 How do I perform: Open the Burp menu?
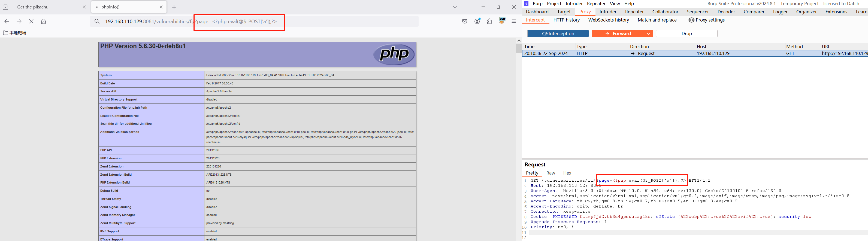click(x=537, y=4)
